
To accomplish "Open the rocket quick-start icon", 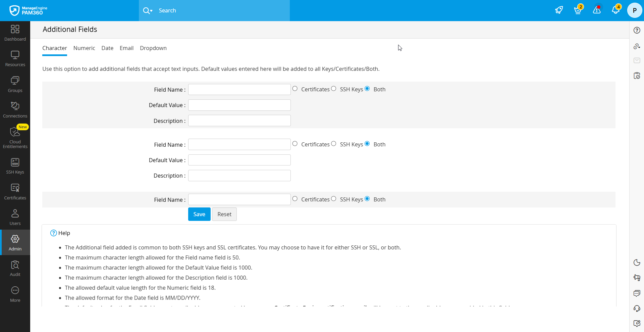I will 559,10.
